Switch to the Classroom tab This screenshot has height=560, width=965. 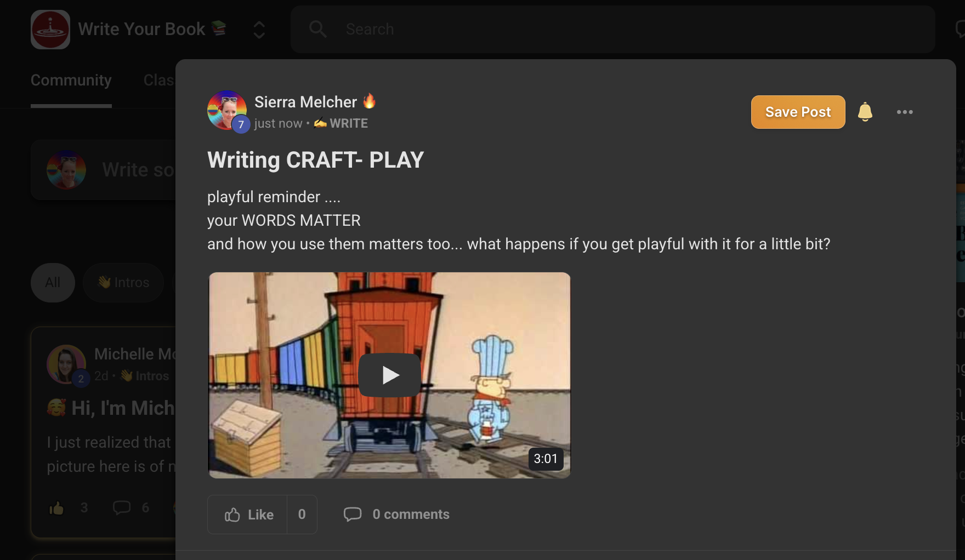click(159, 80)
